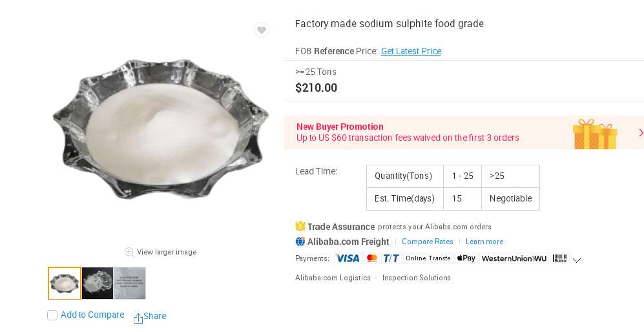The height and width of the screenshot is (332, 644).
Task: Click the orange gift box promotion icon
Action: [x=594, y=134]
